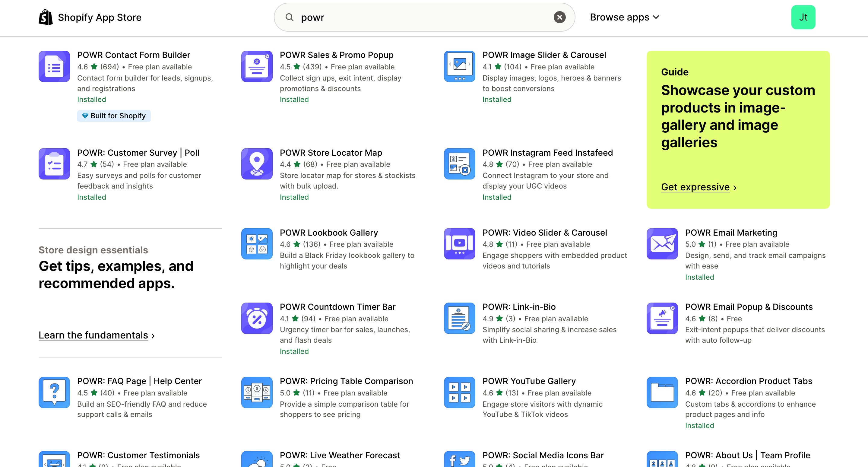Click the magnifying glass search icon
Viewport: 868px width, 467px height.
tap(289, 17)
